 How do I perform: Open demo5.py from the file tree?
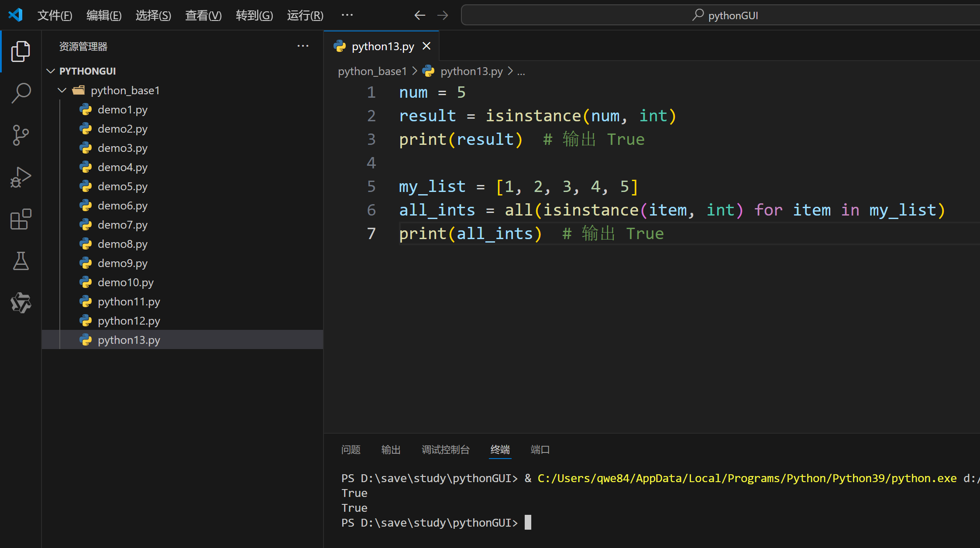[x=123, y=186]
